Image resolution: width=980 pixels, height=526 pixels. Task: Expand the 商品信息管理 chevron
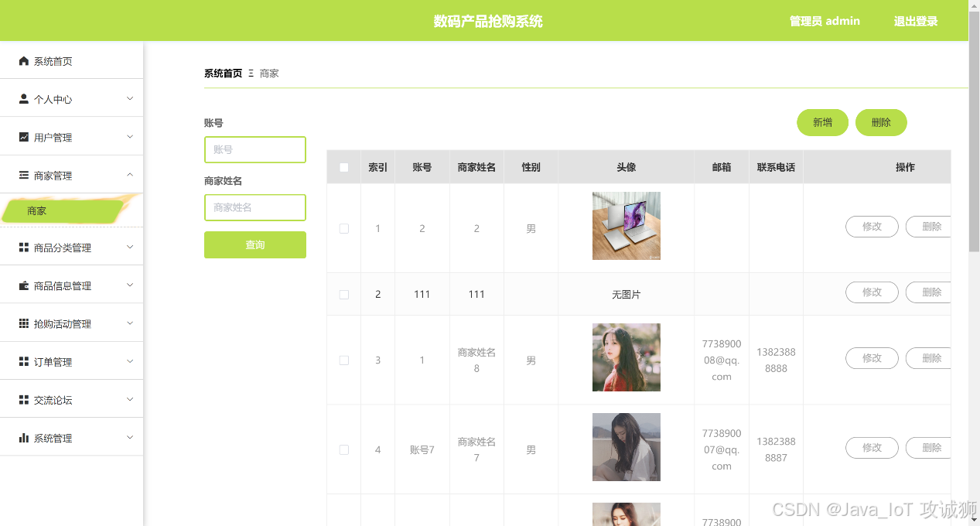click(x=130, y=285)
